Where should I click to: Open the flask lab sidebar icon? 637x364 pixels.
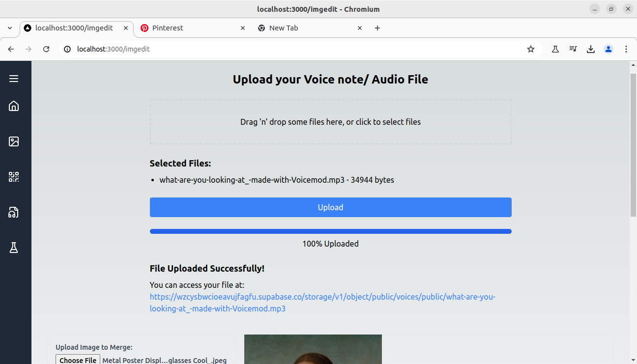click(x=14, y=248)
